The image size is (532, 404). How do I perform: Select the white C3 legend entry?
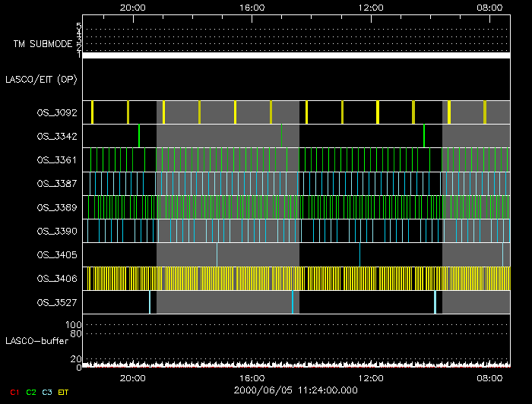click(48, 391)
